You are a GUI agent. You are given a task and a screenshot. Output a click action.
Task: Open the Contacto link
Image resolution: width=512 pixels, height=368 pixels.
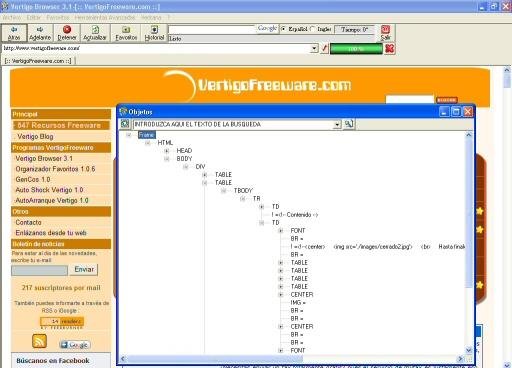[x=29, y=222]
